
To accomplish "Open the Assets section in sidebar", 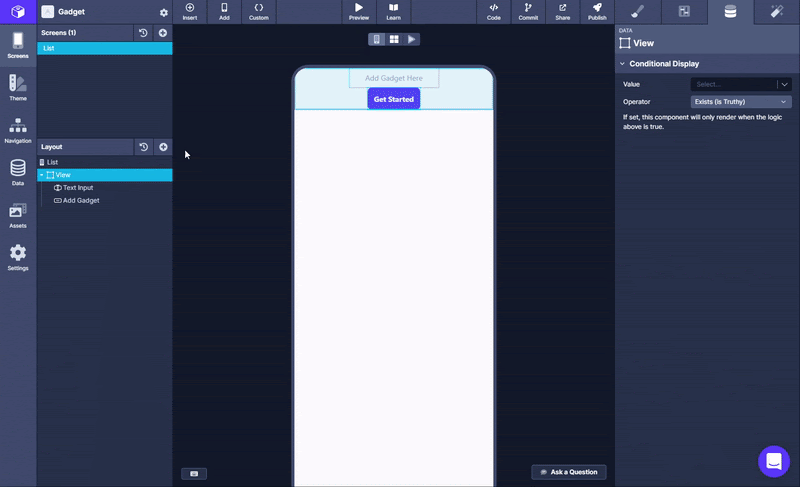I will click(x=18, y=214).
